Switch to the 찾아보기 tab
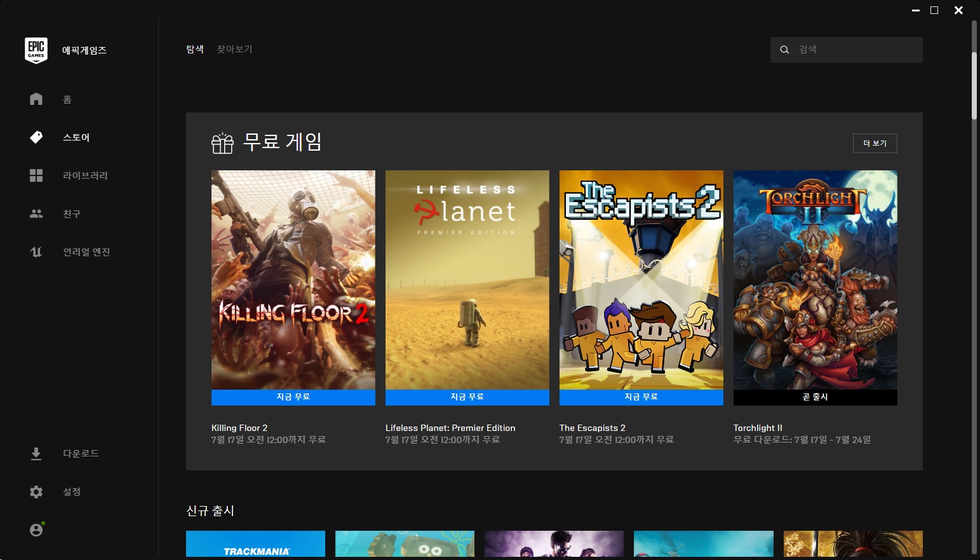 pyautogui.click(x=234, y=49)
